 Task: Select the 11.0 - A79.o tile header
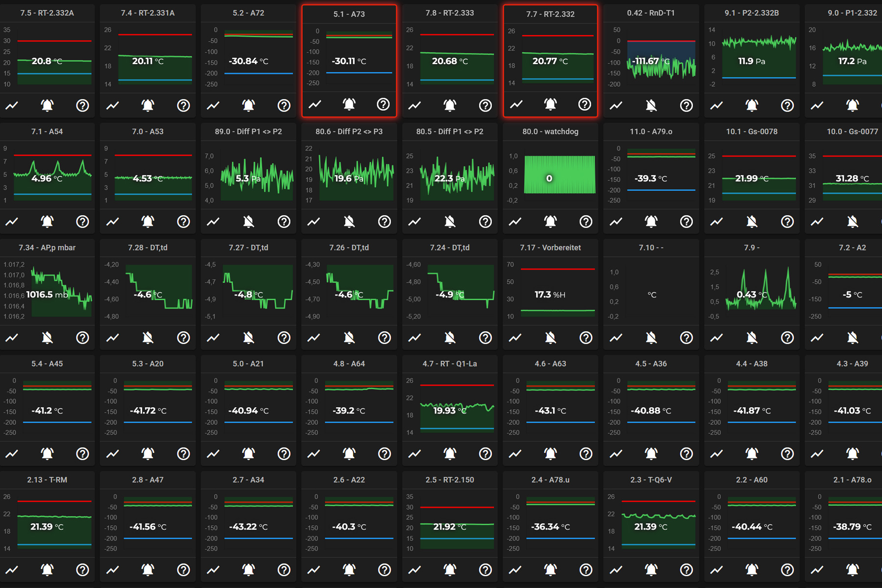[651, 131]
